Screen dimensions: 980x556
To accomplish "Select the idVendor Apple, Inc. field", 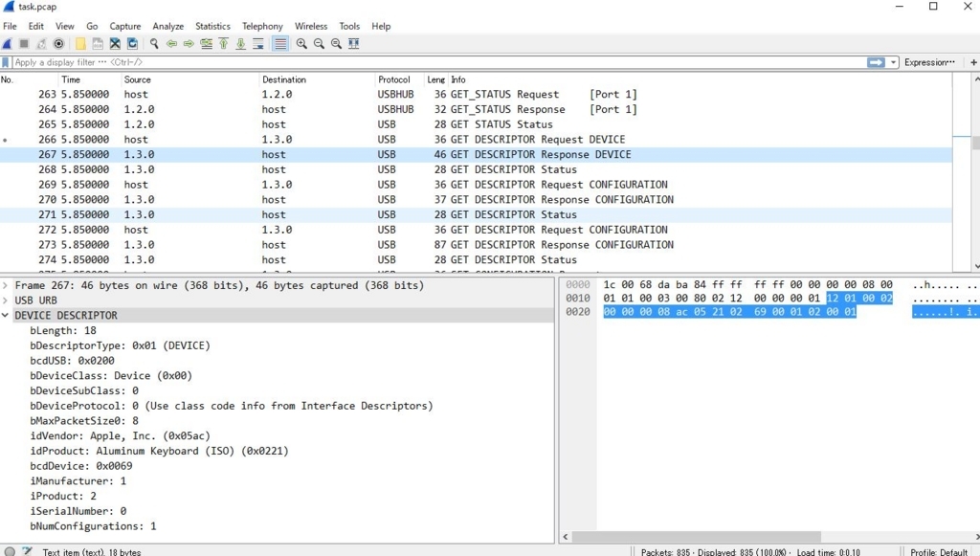I will (120, 436).
